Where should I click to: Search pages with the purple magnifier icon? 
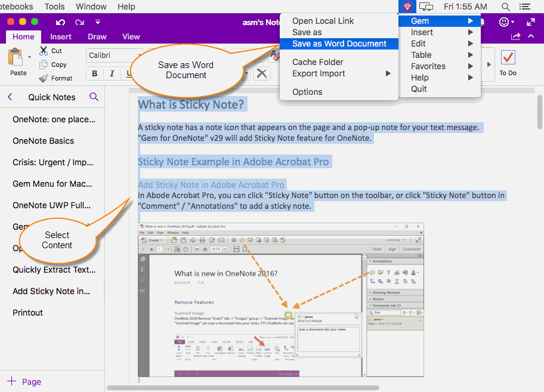click(94, 97)
